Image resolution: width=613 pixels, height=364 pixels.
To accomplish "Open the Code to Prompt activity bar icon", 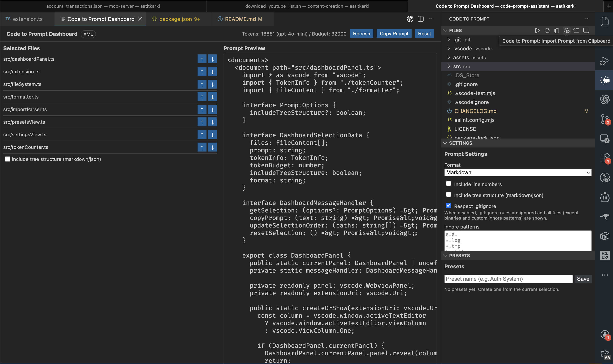I will point(604,80).
